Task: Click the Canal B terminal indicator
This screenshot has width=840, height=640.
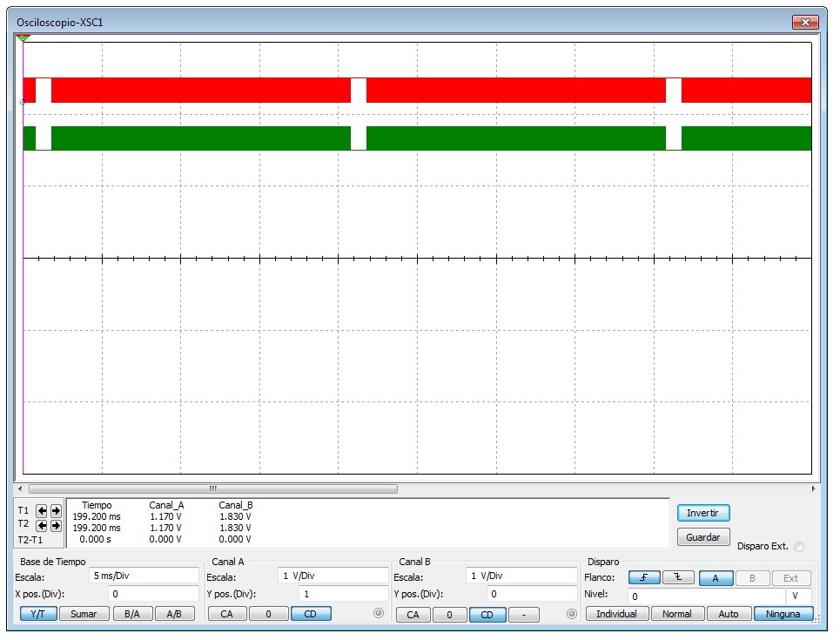Action: coord(571,614)
